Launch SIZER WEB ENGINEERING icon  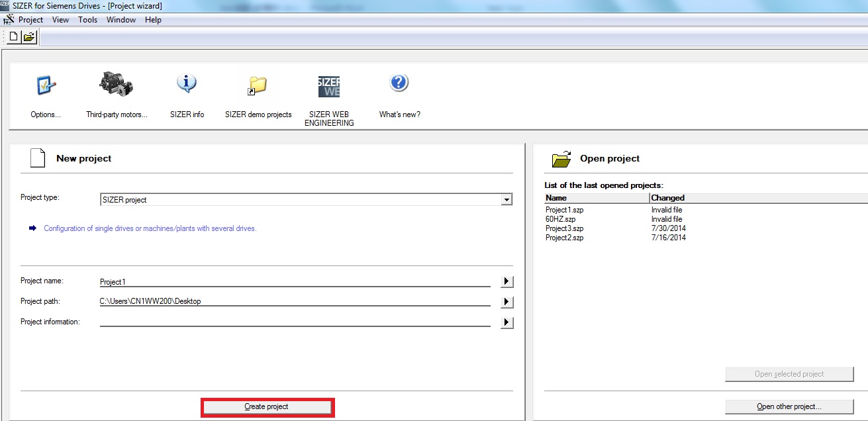[x=329, y=87]
